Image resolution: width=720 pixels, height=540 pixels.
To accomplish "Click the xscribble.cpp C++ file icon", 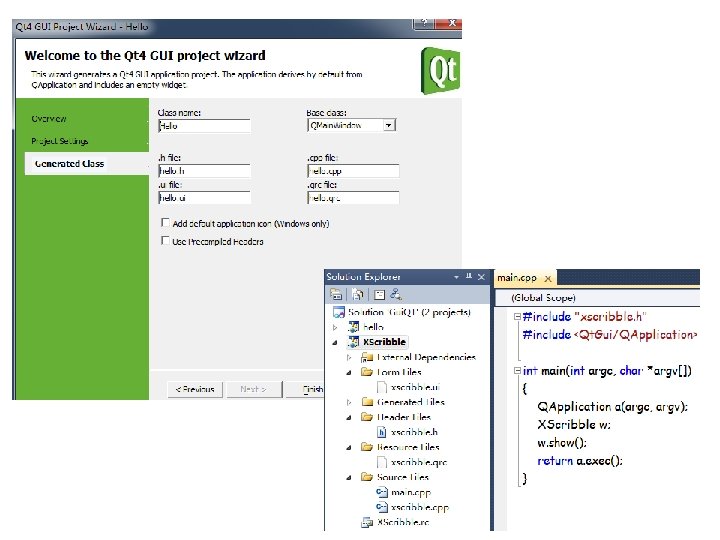I will click(x=382, y=507).
